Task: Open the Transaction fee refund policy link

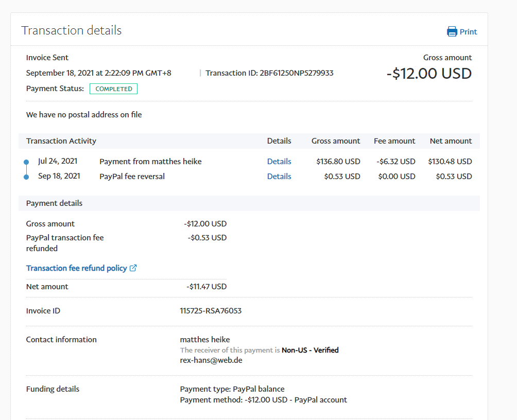Action: click(x=76, y=268)
